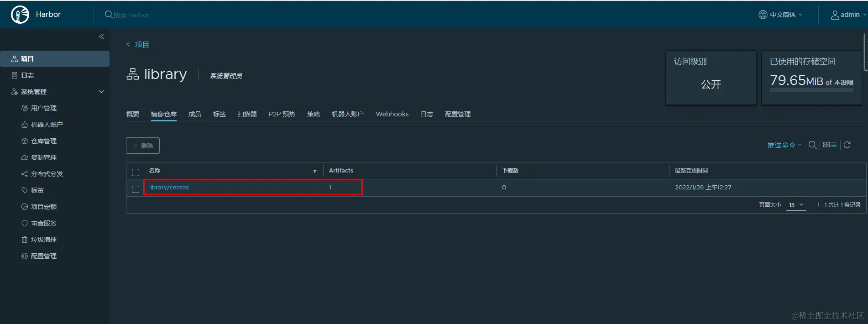Switch to the 策略 tab
Viewport: 868px width, 324px height.
coord(314,114)
